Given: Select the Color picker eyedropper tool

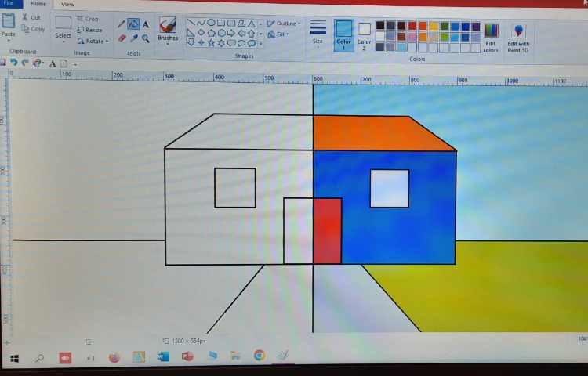Looking at the screenshot, I should coord(133,38).
